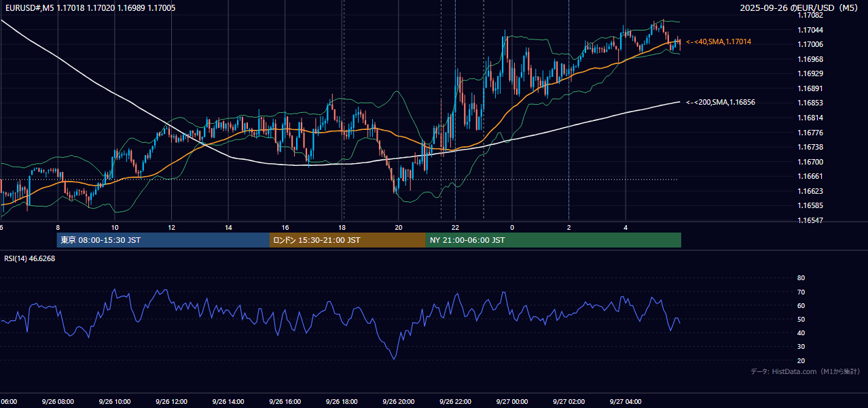868x408 pixels.
Task: Click hour label 22 on price chart axis
Action: coord(455,227)
